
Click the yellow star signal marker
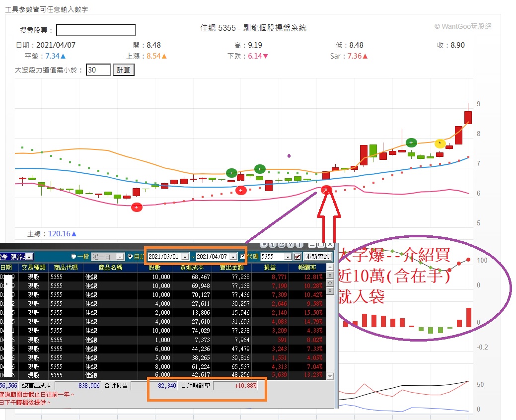pos(440,143)
